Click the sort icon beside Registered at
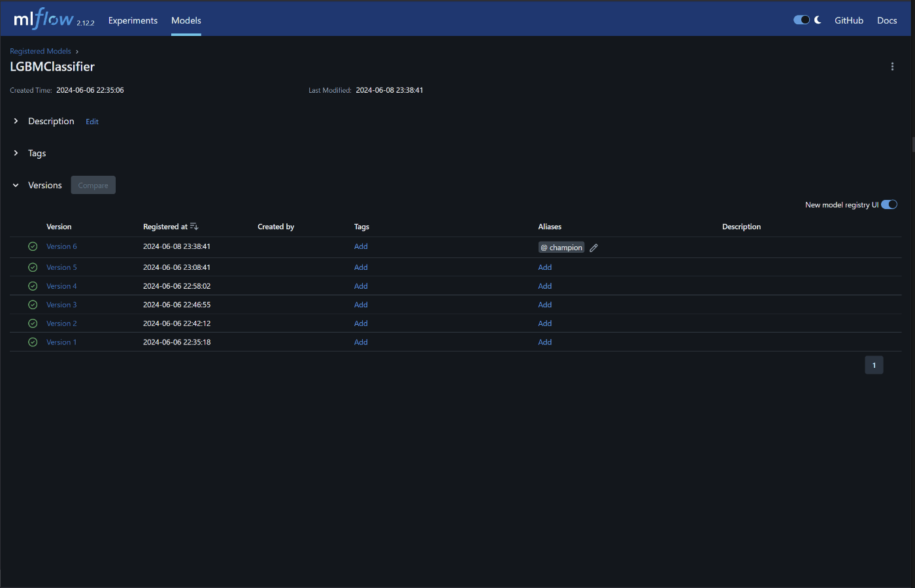Image resolution: width=915 pixels, height=588 pixels. (194, 227)
